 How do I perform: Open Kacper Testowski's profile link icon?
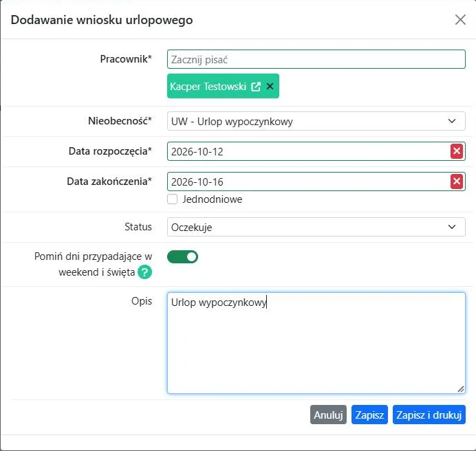point(256,87)
